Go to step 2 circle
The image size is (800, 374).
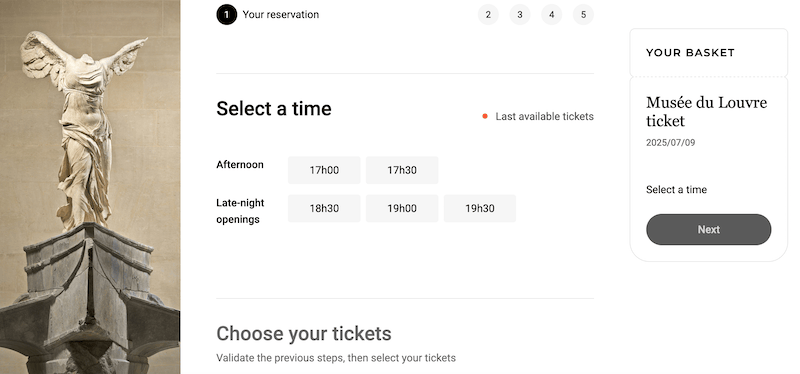point(488,15)
